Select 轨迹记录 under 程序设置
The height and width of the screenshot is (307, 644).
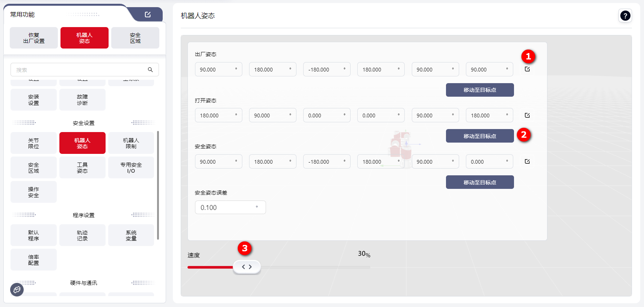click(82, 236)
